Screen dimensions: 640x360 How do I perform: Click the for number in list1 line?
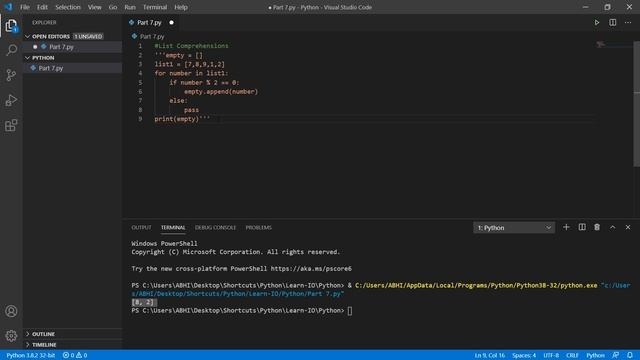tap(191, 73)
